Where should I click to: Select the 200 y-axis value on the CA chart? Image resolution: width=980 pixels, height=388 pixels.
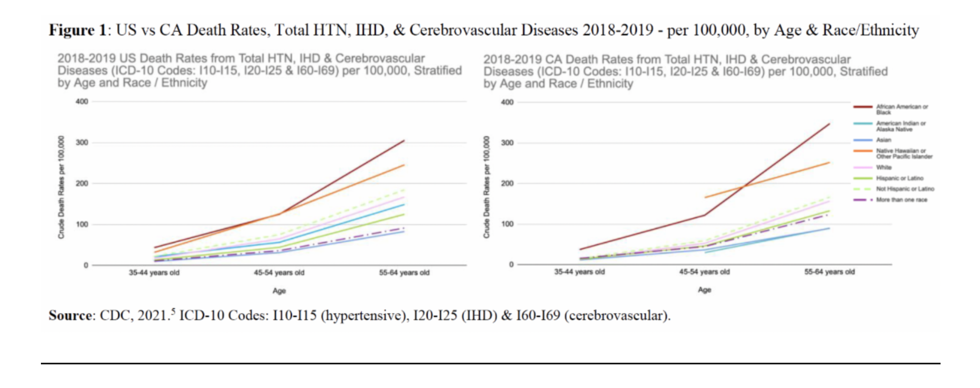(507, 184)
